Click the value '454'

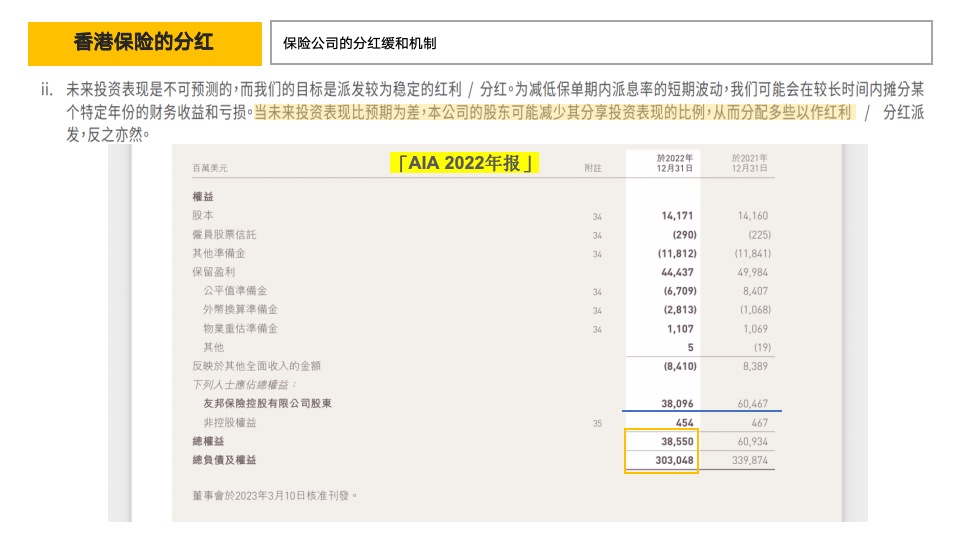point(684,422)
